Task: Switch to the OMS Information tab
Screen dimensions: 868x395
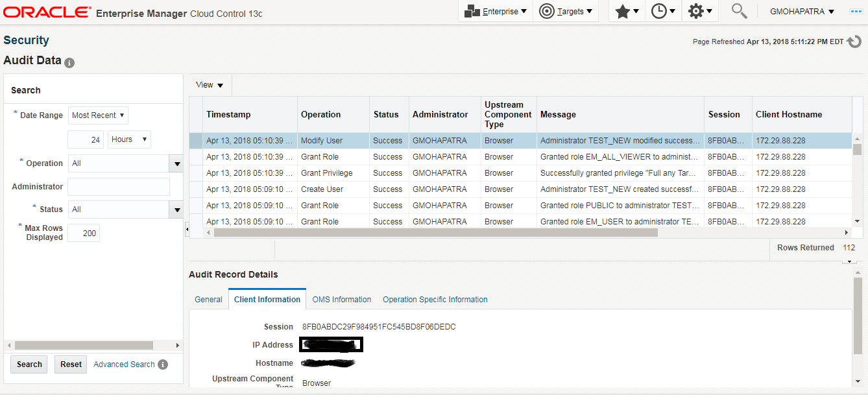Action: coord(342,300)
